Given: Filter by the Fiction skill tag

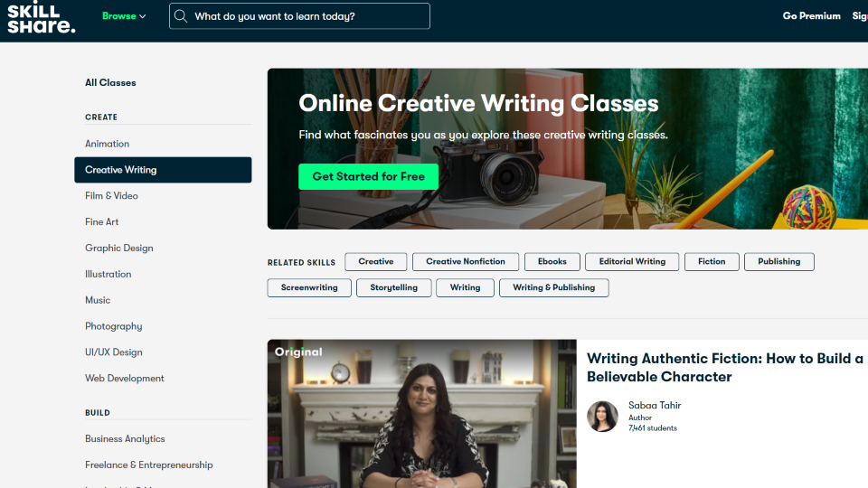Looking at the screenshot, I should [712, 262].
